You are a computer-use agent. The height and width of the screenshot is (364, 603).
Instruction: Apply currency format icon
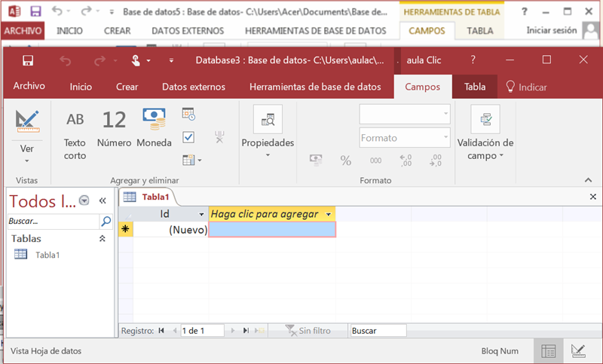(316, 160)
